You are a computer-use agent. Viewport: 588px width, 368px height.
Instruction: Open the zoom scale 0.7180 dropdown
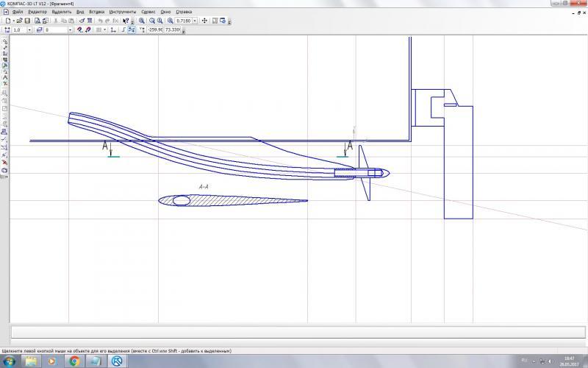195,21
